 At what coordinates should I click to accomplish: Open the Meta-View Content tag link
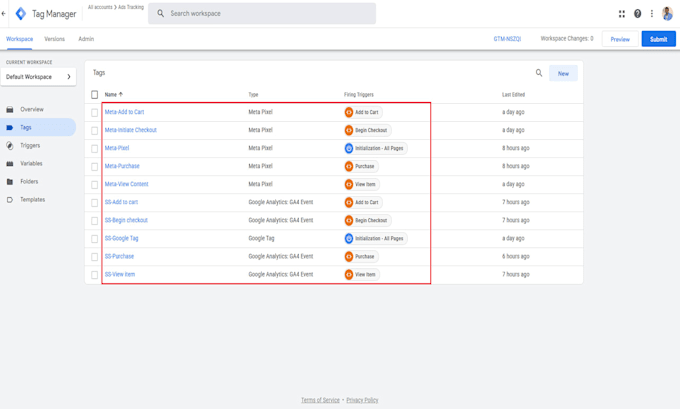[x=126, y=184]
